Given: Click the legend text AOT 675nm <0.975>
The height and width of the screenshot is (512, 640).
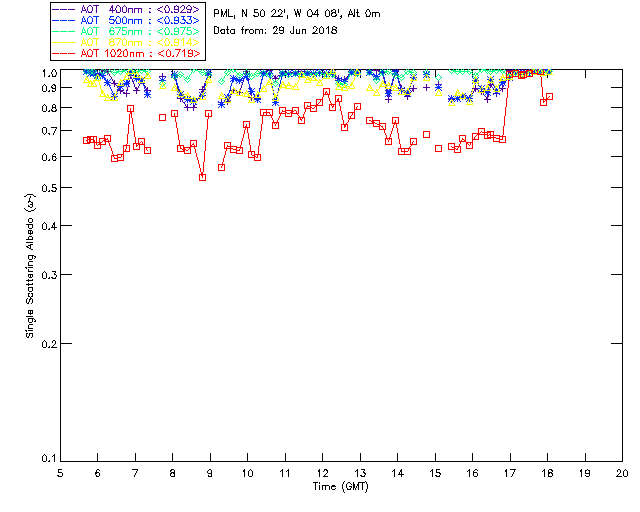Looking at the screenshot, I should coord(140,31).
